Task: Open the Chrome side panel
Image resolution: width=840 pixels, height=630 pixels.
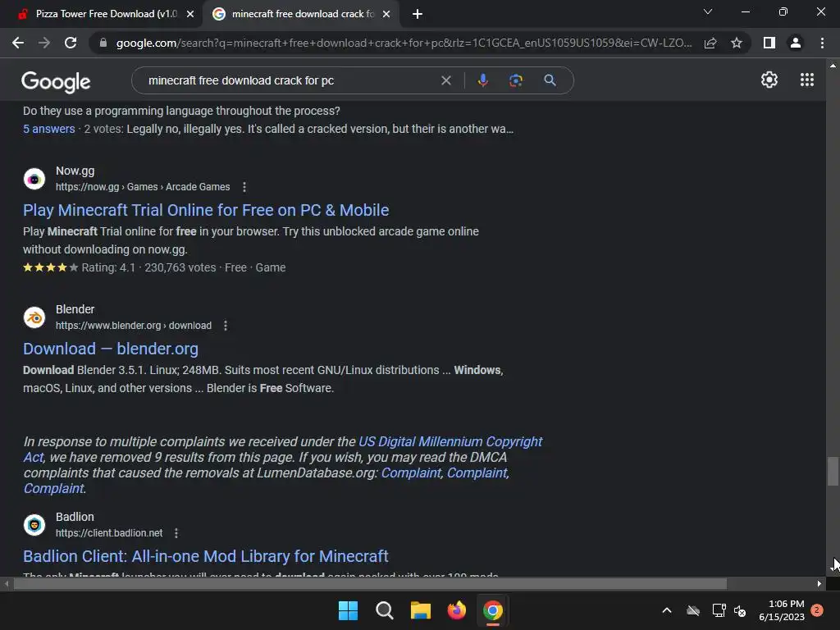Action: click(x=769, y=43)
